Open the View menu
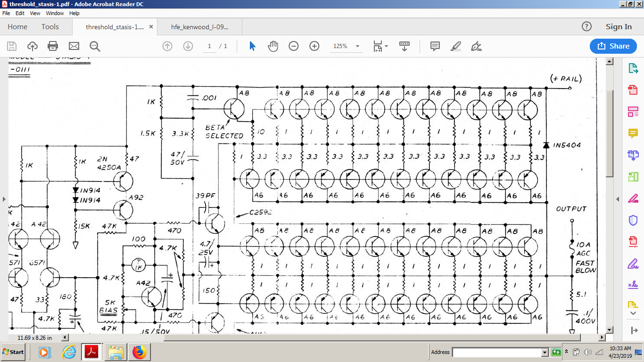This screenshot has height=362, width=644. point(35,13)
